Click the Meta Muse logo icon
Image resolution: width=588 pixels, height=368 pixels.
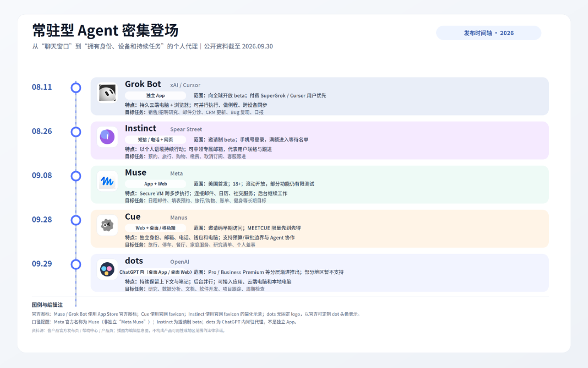107,181
